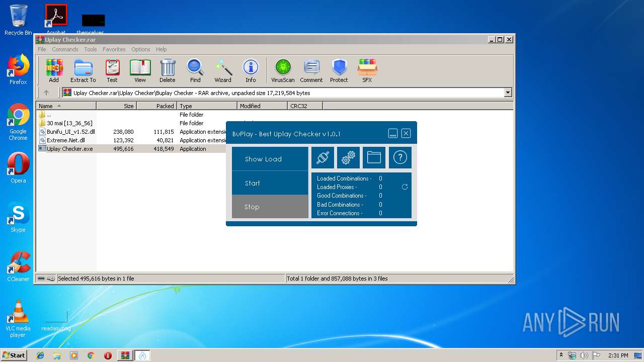Minimize the BuPlay window
644x362 pixels.
click(393, 133)
